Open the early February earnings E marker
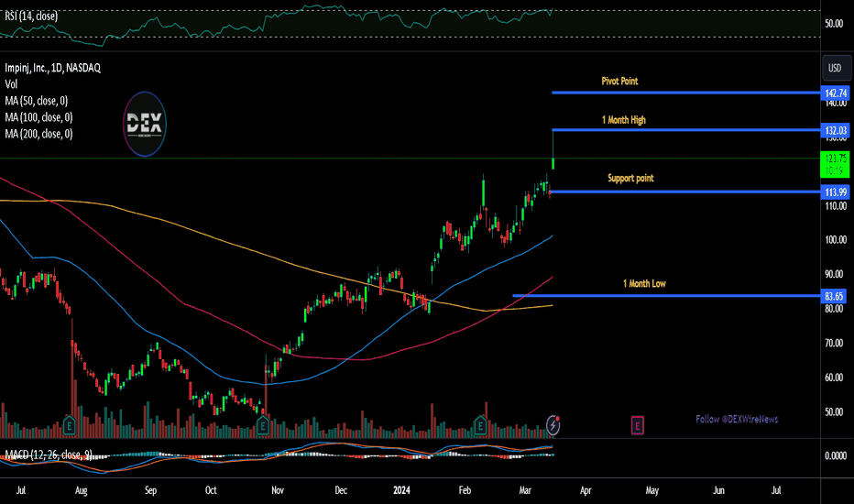Viewport: 854px width, 504px height. click(480, 425)
